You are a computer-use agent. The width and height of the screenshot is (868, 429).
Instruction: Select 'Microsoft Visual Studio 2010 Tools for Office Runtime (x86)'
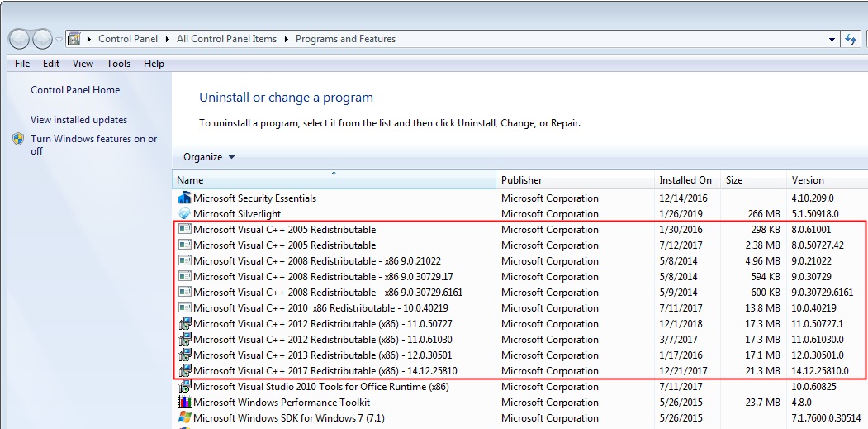(321, 386)
